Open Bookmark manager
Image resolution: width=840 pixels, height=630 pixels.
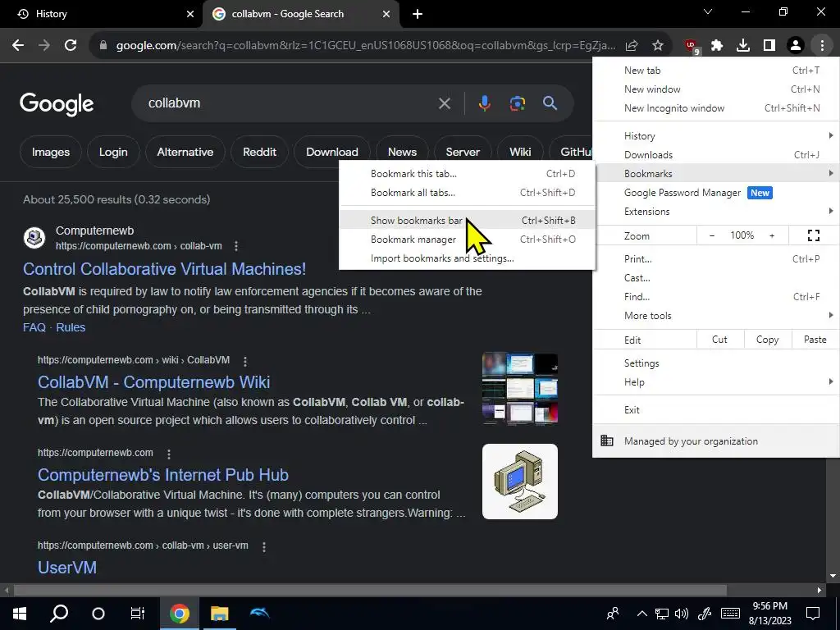(467, 240)
